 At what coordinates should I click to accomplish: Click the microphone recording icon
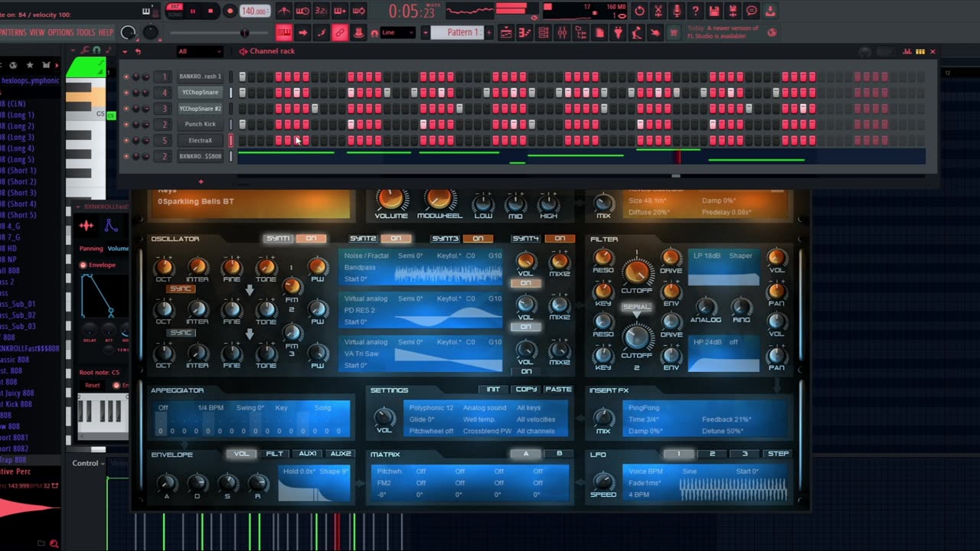pos(677,11)
